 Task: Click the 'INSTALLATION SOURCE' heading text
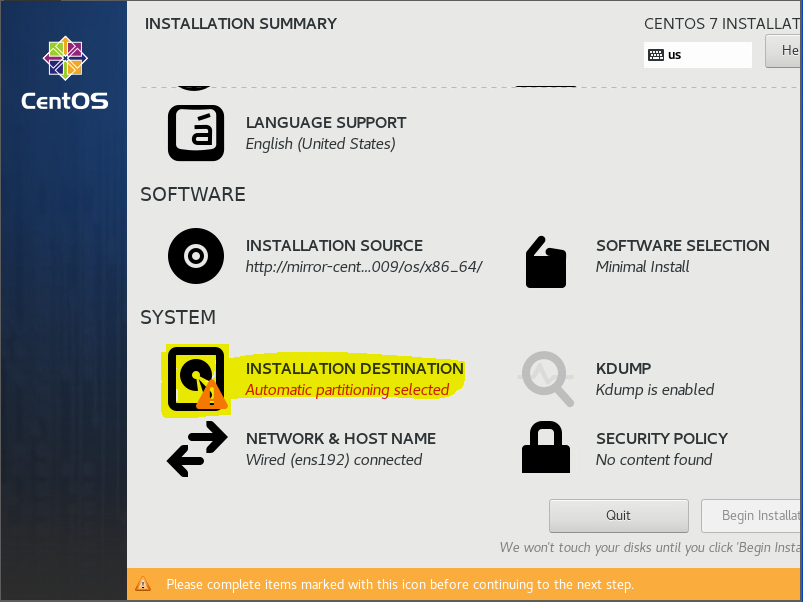click(x=334, y=246)
